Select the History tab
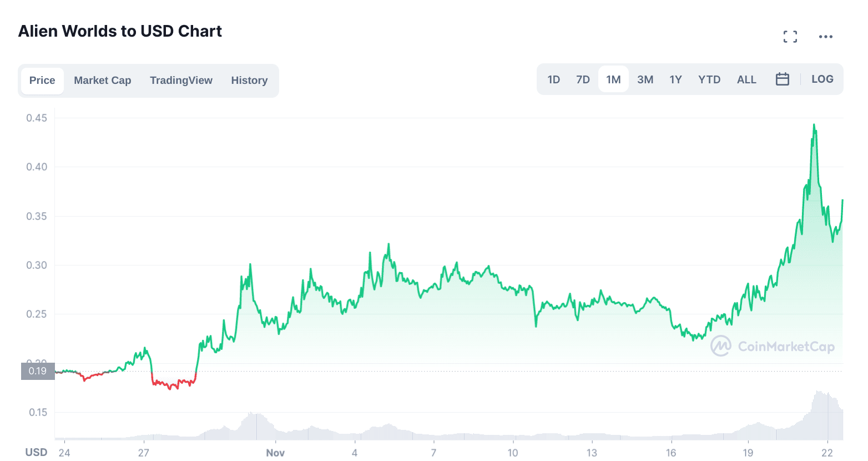The height and width of the screenshot is (461, 868). (x=249, y=81)
